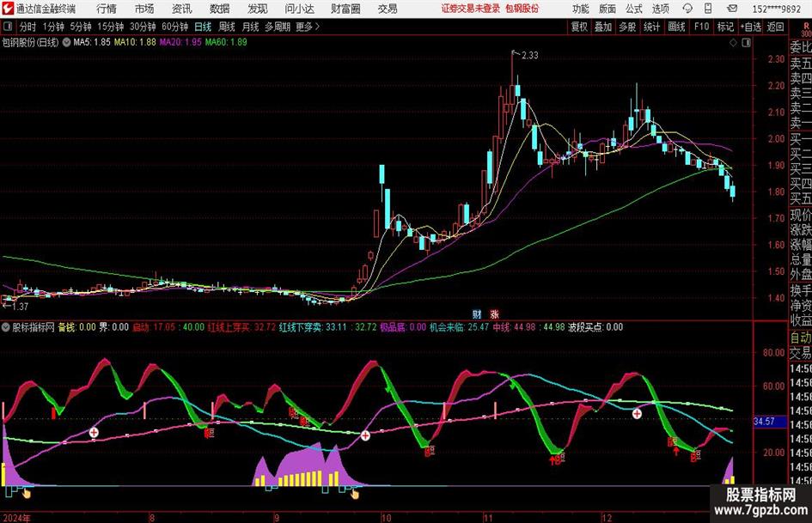Click the 红线上穿买: 32.72 indicator label
Screen dimensions: 812x523
point(241,327)
